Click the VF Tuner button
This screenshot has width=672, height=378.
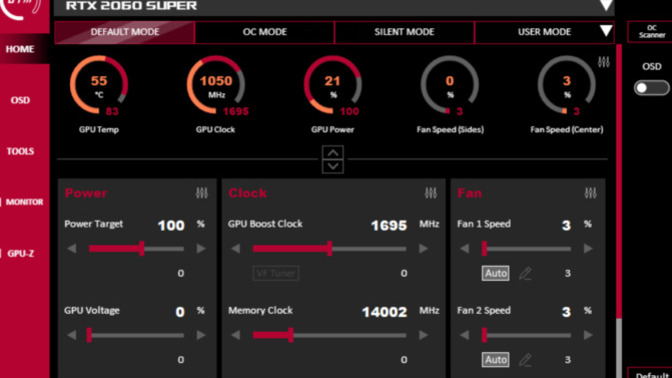click(276, 273)
